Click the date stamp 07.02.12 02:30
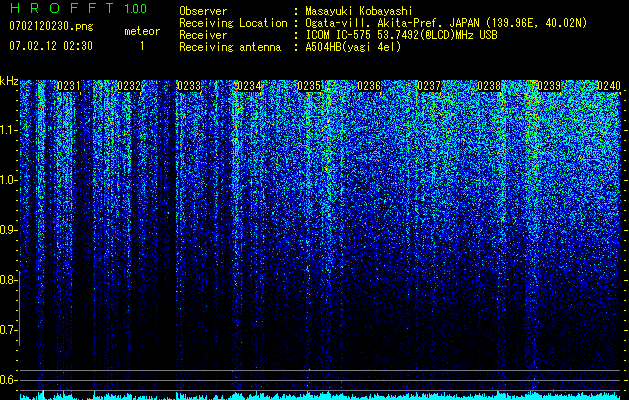The height and width of the screenshot is (400, 629). (x=51, y=46)
